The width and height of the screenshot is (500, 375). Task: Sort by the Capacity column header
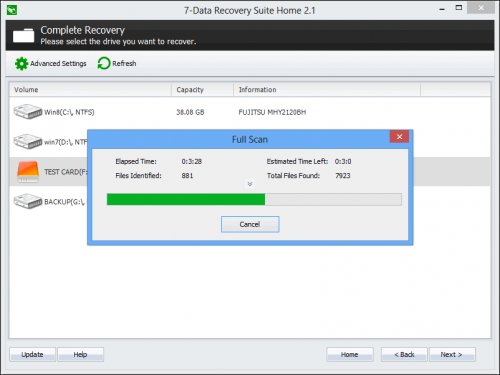(202, 90)
